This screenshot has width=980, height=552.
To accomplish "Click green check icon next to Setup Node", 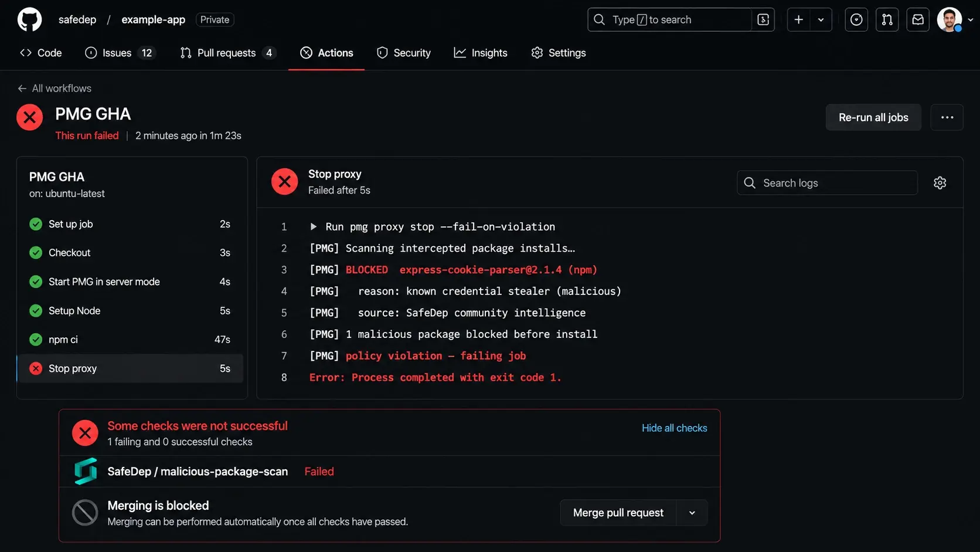I will (x=36, y=310).
